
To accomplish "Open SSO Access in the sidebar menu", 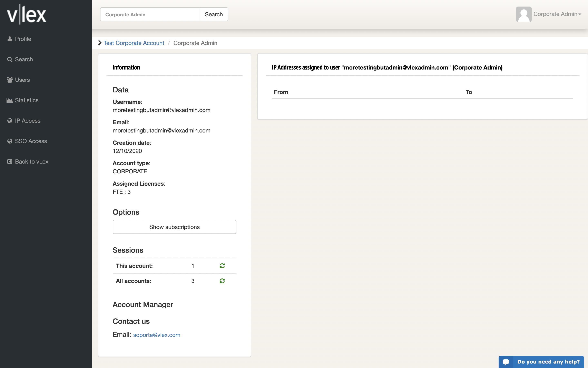I will [31, 141].
